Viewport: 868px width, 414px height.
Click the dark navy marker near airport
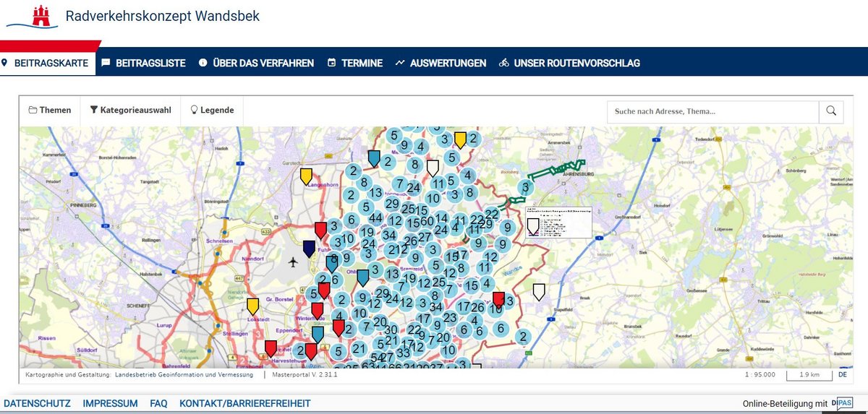pos(310,249)
